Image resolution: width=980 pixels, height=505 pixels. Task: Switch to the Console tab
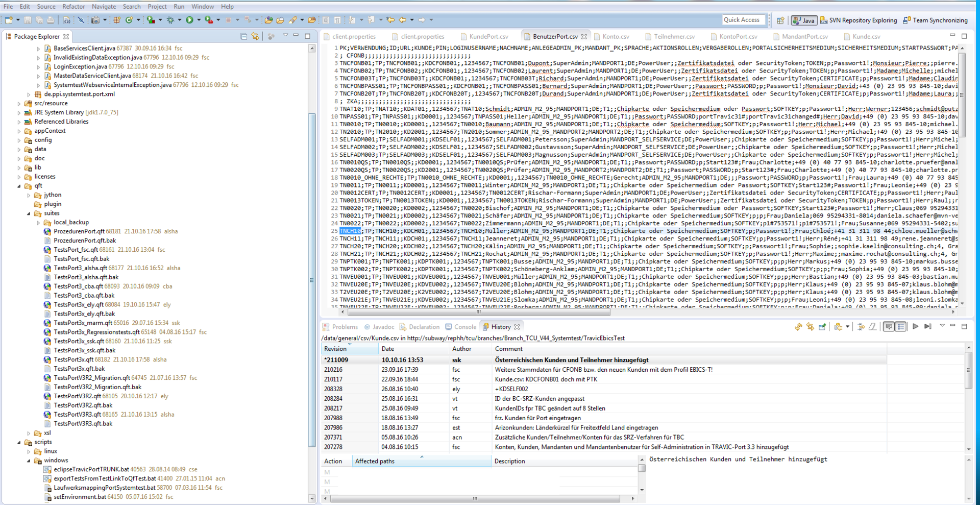pyautogui.click(x=461, y=327)
